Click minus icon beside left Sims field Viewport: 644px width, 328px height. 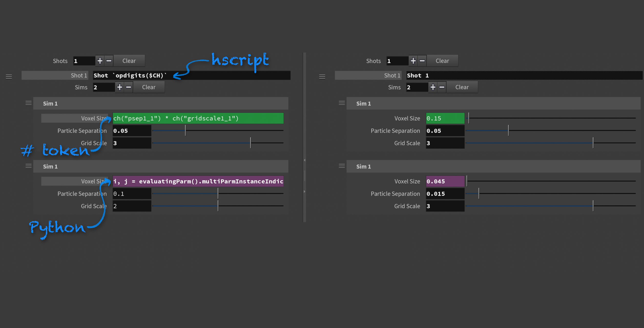point(128,87)
